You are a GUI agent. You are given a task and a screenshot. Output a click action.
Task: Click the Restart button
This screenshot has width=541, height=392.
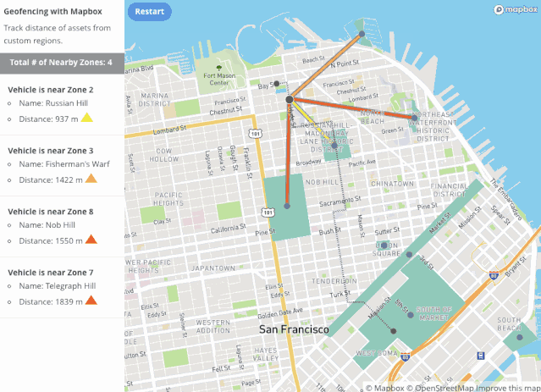pos(149,12)
